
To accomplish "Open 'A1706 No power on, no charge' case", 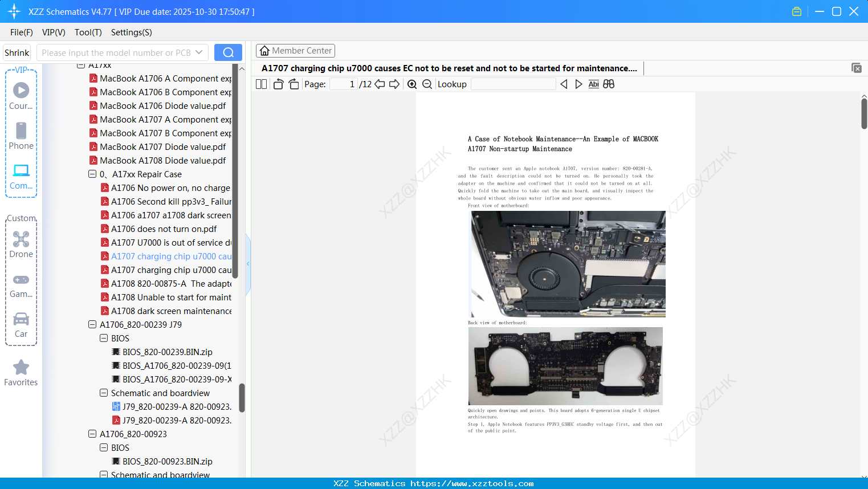I will (166, 188).
